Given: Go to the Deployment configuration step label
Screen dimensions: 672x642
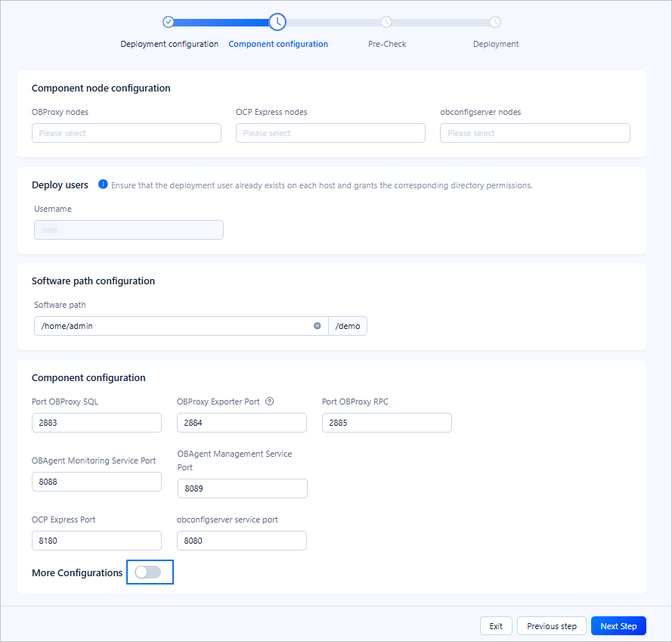Looking at the screenshot, I should point(169,44).
